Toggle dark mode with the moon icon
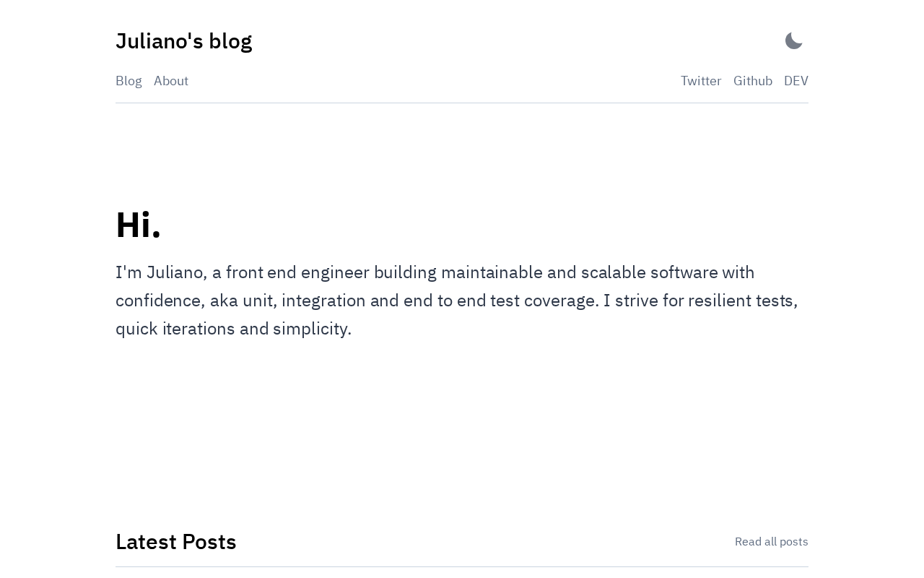 (x=793, y=41)
